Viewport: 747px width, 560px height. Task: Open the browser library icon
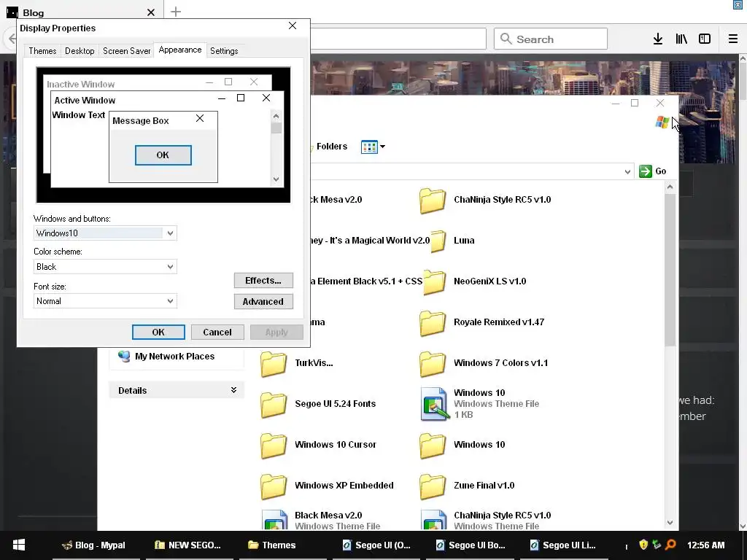(681, 39)
